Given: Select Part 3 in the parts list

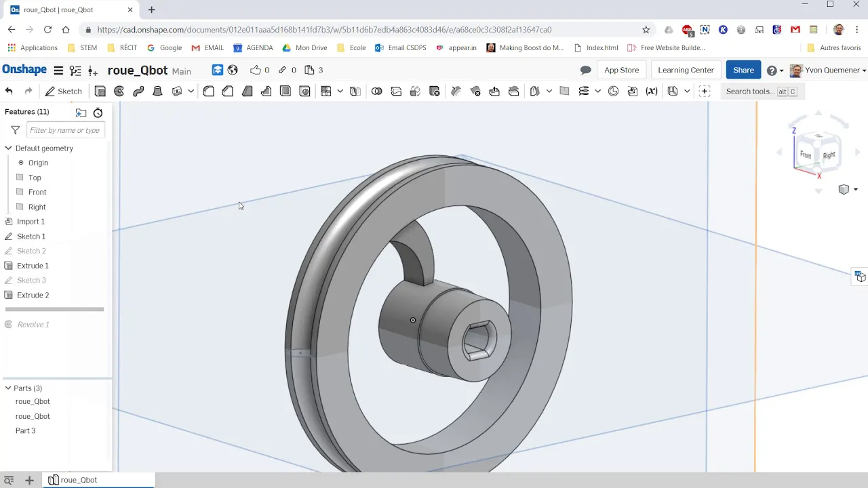Looking at the screenshot, I should (x=26, y=431).
